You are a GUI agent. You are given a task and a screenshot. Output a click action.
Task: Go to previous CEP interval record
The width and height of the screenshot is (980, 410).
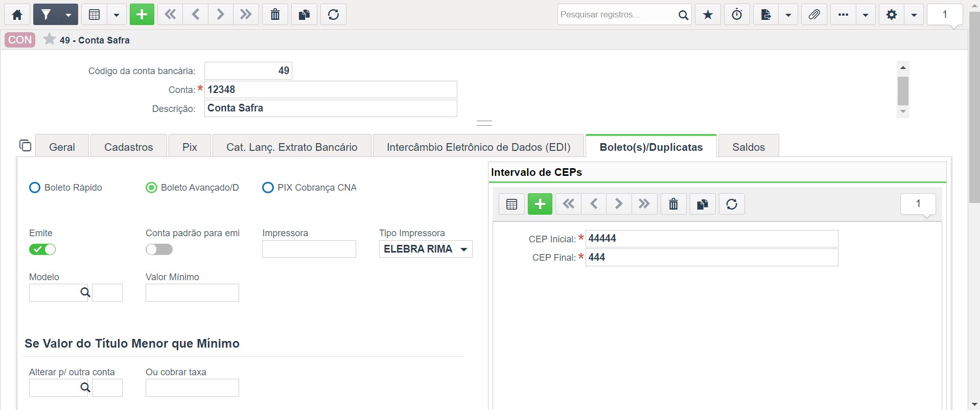594,204
